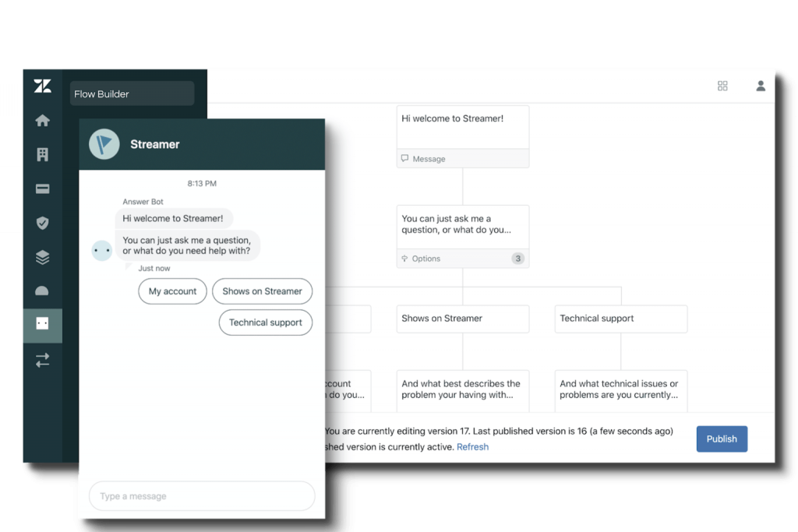Open the transfer arrows icon
The image size is (798, 532).
43,360
